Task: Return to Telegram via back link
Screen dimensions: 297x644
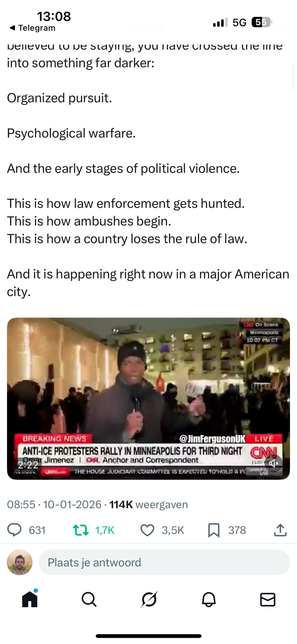Action: 32,28
